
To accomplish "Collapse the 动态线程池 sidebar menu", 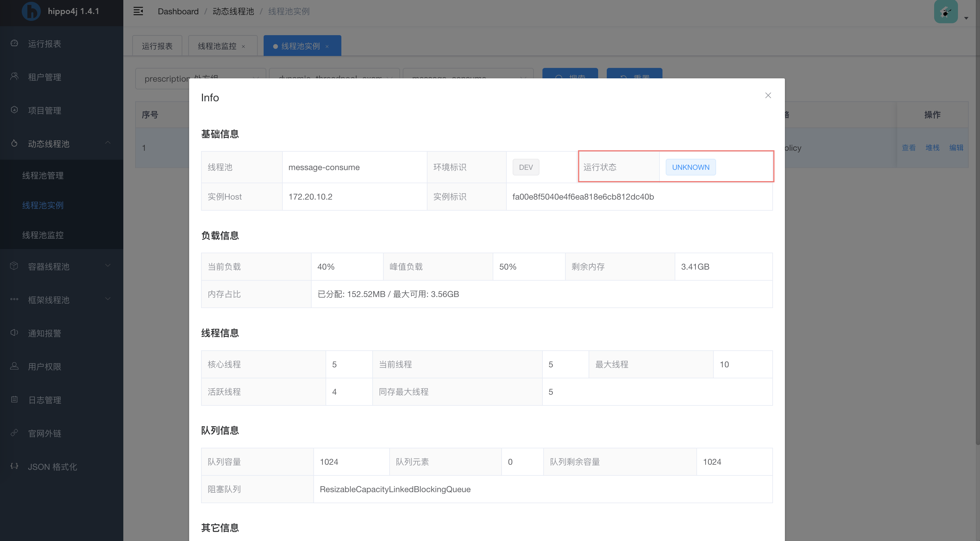I will pyautogui.click(x=108, y=143).
